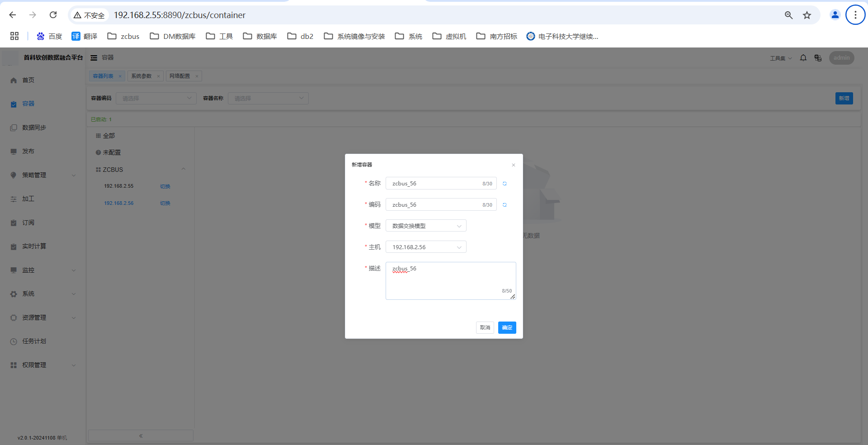Image resolution: width=868 pixels, height=445 pixels.
Task: Reload the page with the browser refresh icon
Action: pos(53,15)
